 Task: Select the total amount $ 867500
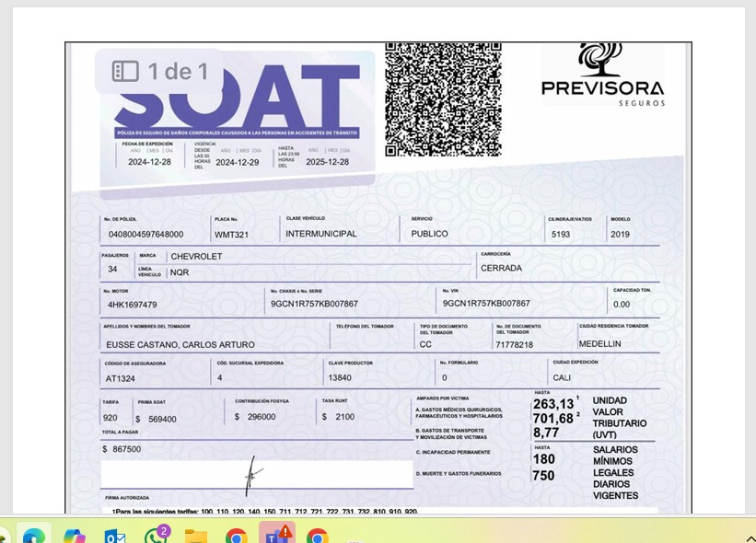tap(122, 449)
